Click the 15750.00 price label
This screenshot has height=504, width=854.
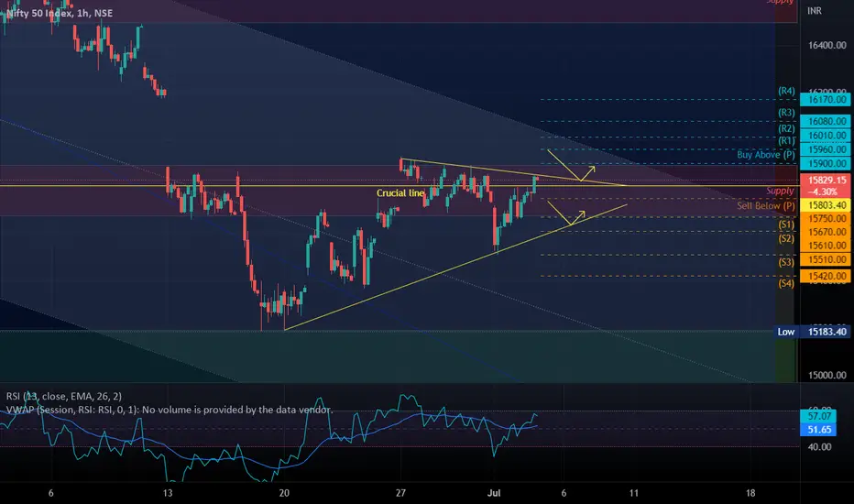[825, 218]
